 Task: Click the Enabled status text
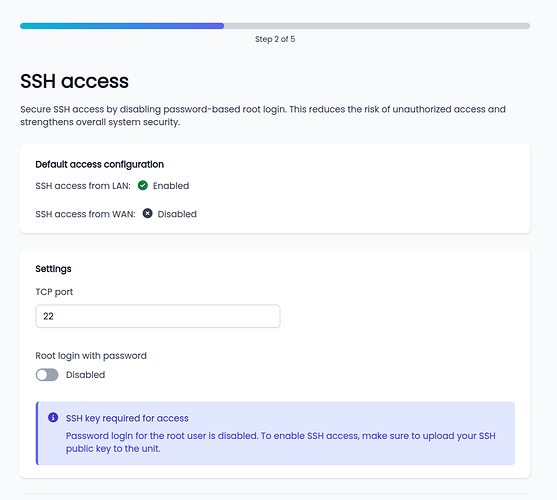point(171,186)
